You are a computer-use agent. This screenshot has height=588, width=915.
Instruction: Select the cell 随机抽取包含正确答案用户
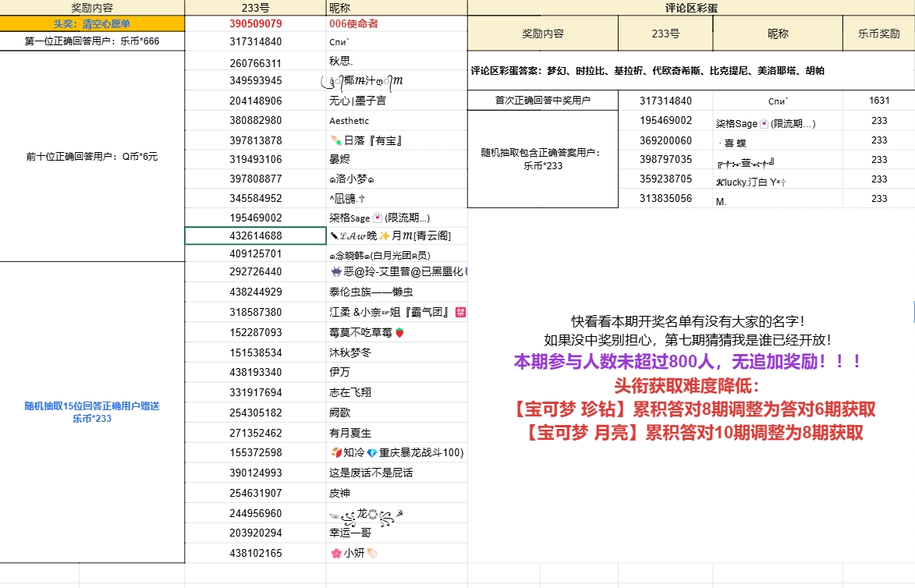click(543, 158)
